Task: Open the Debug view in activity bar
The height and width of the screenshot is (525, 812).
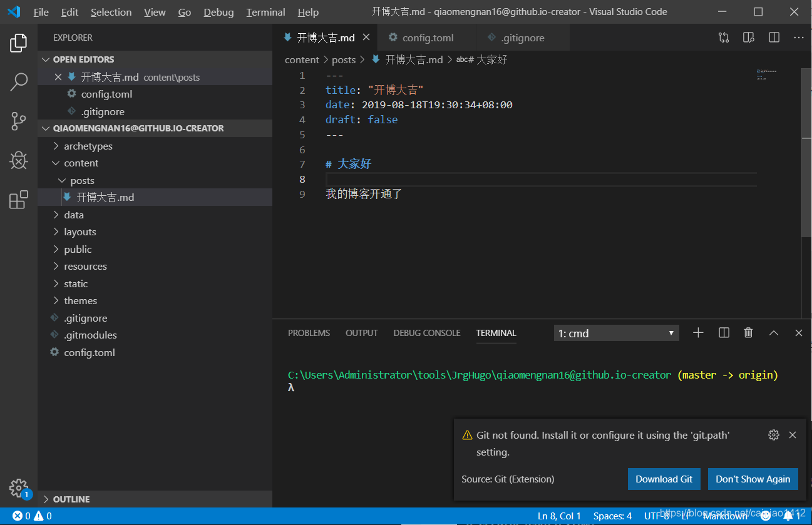Action: tap(19, 160)
